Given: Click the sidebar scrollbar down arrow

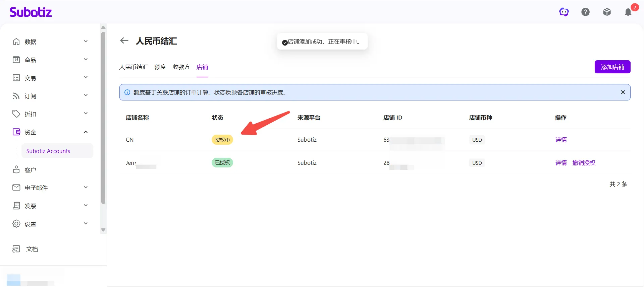Looking at the screenshot, I should click(103, 230).
